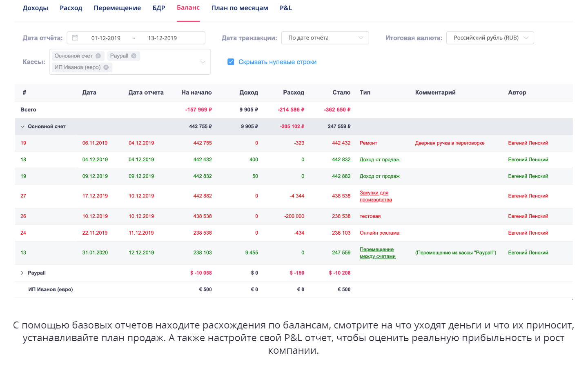
Task: Open the P&L tab
Action: click(x=286, y=8)
